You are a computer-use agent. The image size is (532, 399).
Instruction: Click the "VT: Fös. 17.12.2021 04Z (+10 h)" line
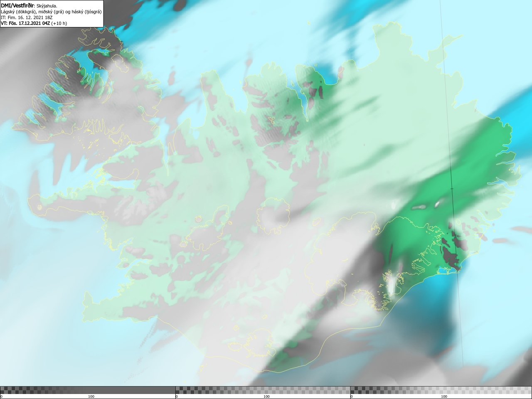(x=34, y=23)
